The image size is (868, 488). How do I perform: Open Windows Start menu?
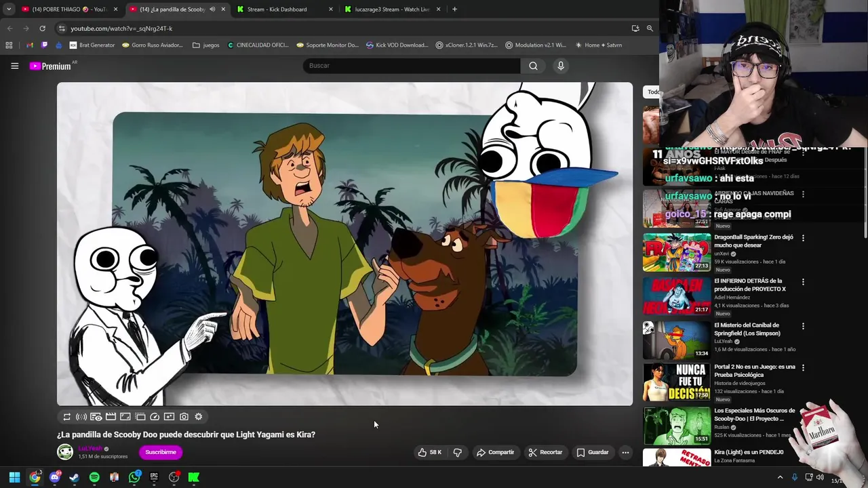click(x=14, y=477)
